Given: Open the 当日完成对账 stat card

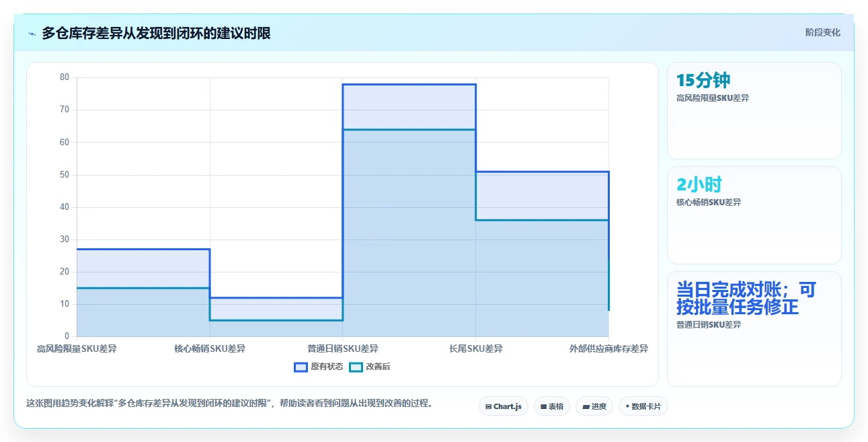Looking at the screenshot, I should (754, 329).
